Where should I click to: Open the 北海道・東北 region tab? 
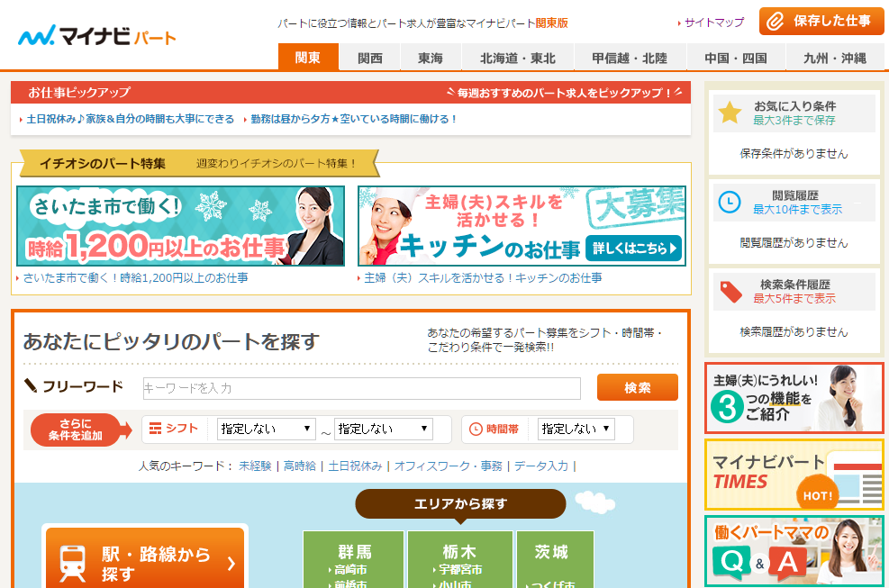(x=518, y=58)
